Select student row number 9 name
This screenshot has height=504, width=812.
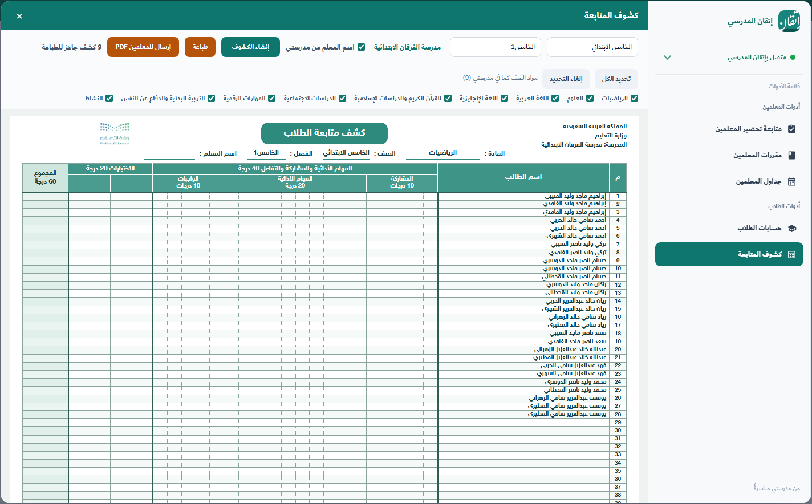point(575,261)
